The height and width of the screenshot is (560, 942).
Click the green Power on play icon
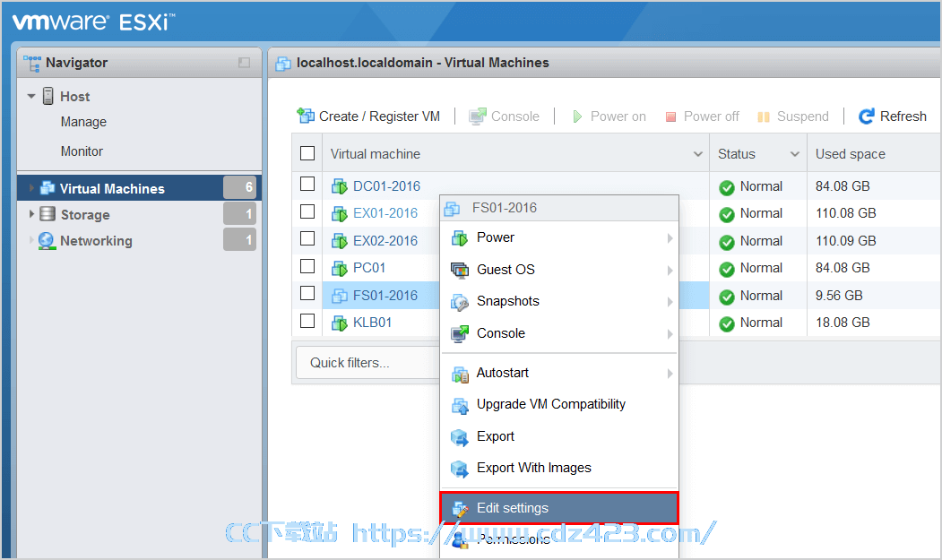pyautogui.click(x=577, y=116)
